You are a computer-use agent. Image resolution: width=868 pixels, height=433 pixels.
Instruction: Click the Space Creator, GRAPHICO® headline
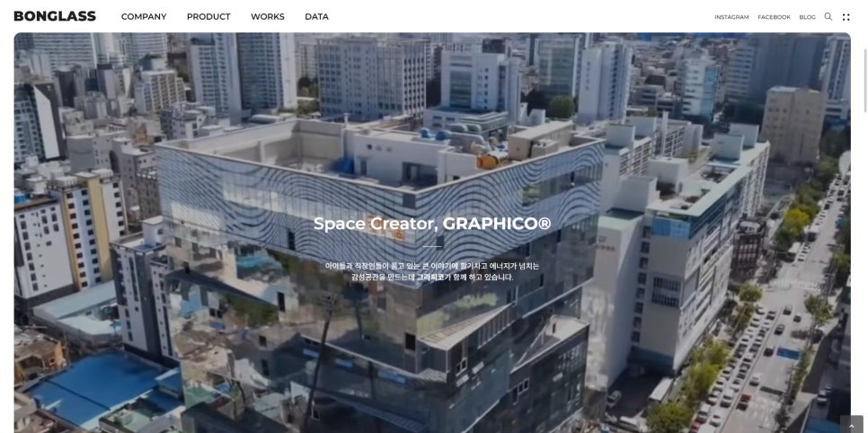click(x=432, y=224)
